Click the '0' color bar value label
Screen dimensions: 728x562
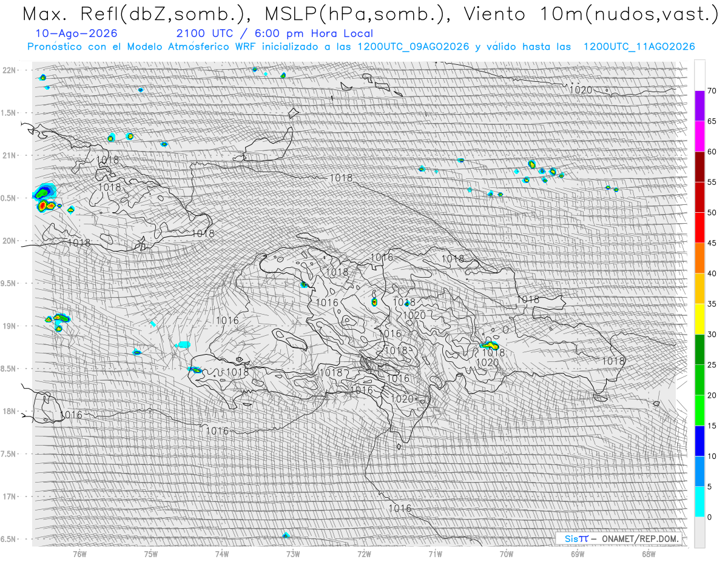[709, 517]
